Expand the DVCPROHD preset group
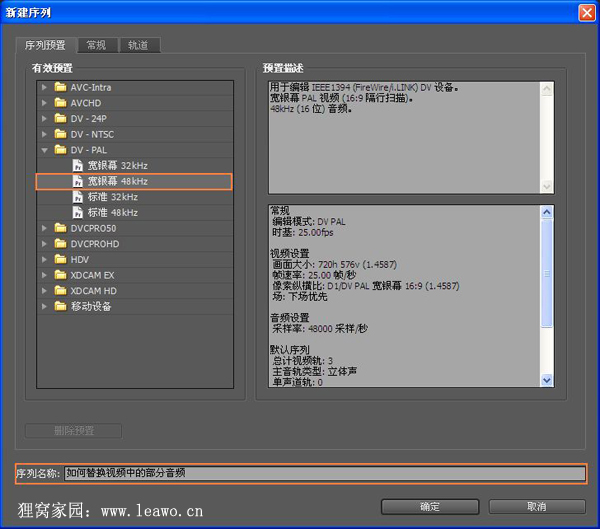600x529 pixels. (x=44, y=244)
